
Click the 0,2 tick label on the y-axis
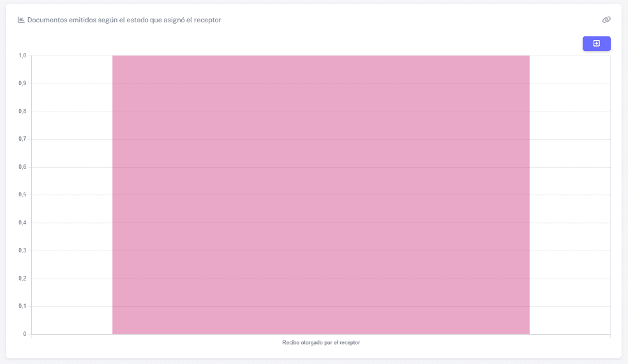(x=22, y=279)
